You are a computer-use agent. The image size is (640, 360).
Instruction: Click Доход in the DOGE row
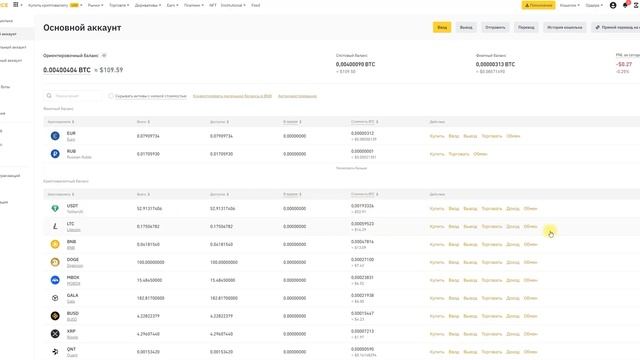click(513, 262)
